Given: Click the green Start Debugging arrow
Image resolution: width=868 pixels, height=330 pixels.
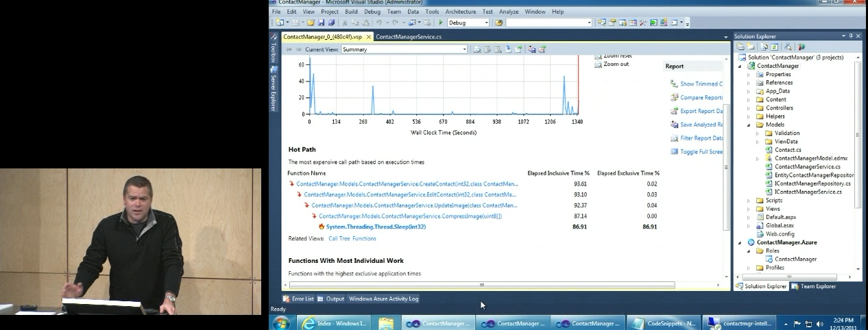Looking at the screenshot, I should click(439, 23).
